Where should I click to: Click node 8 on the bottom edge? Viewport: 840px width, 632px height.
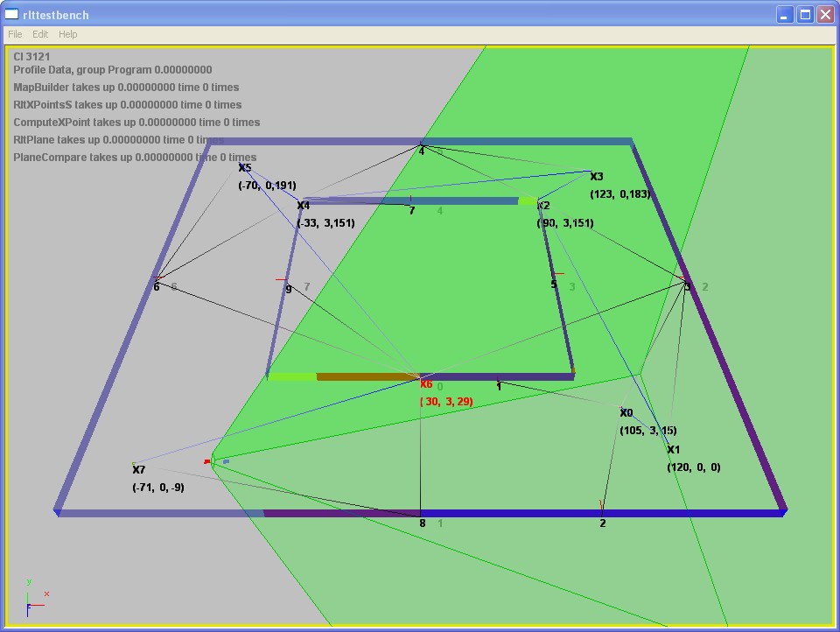422,523
